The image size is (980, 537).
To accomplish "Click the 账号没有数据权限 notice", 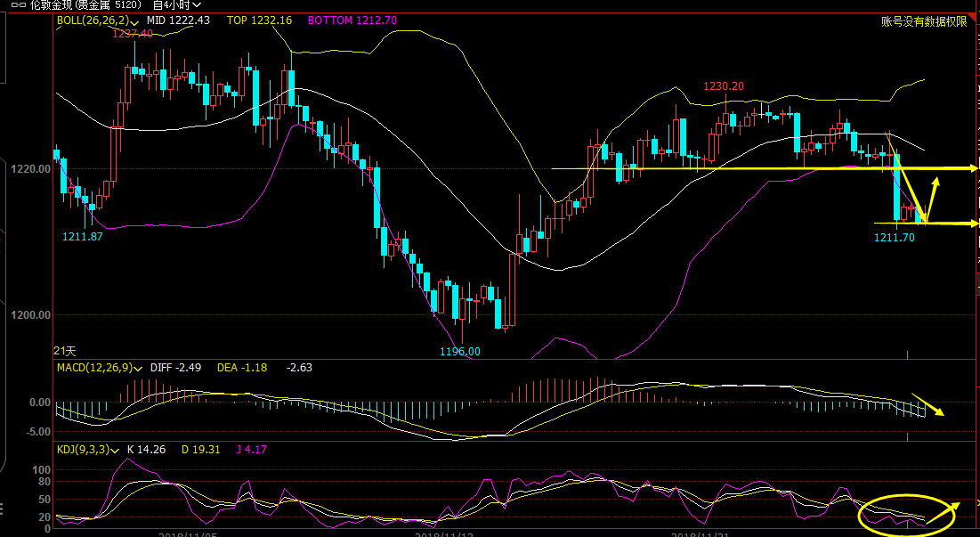I will tap(924, 22).
